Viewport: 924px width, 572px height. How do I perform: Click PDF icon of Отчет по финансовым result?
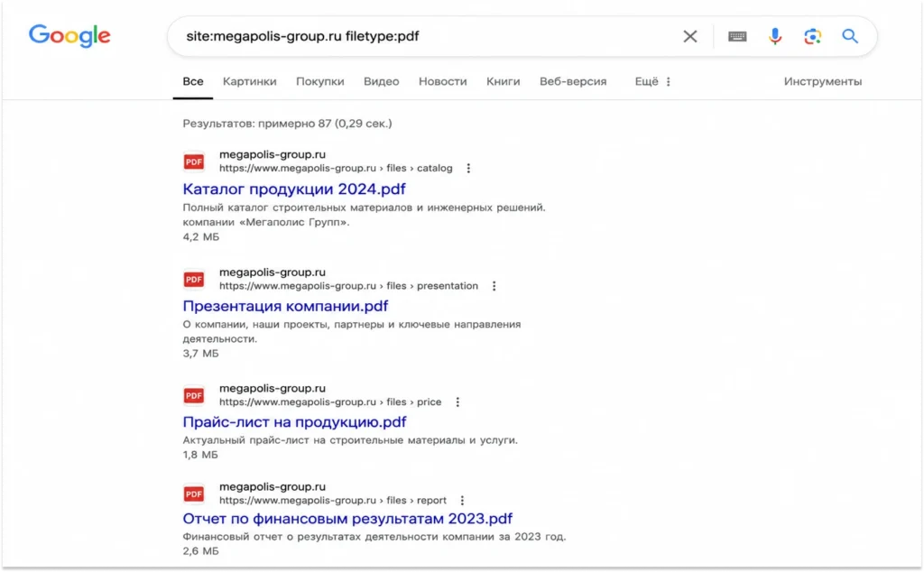pyautogui.click(x=193, y=494)
